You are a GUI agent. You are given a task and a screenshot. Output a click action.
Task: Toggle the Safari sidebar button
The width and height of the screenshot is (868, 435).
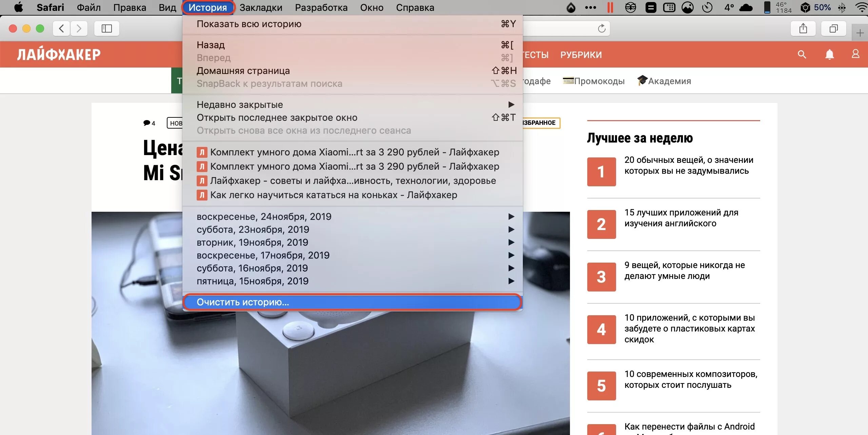pyautogui.click(x=106, y=29)
